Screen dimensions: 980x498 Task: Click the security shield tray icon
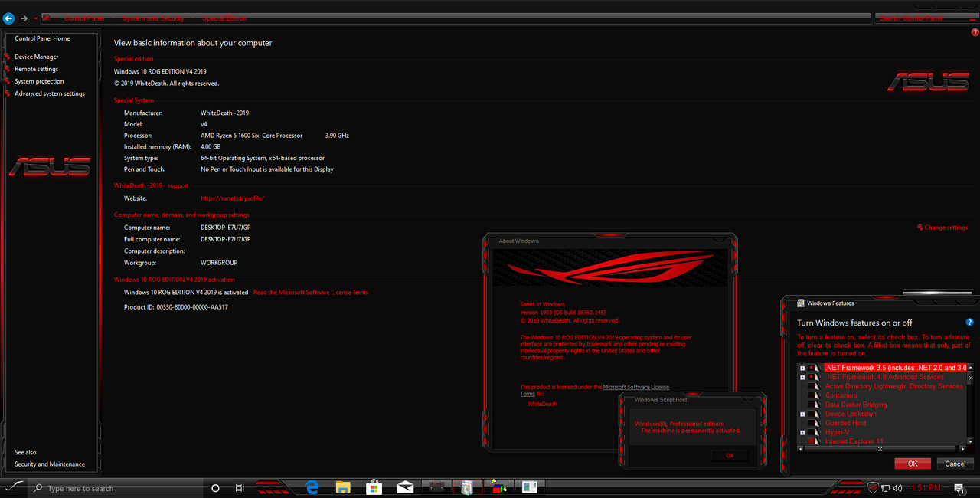(x=874, y=488)
